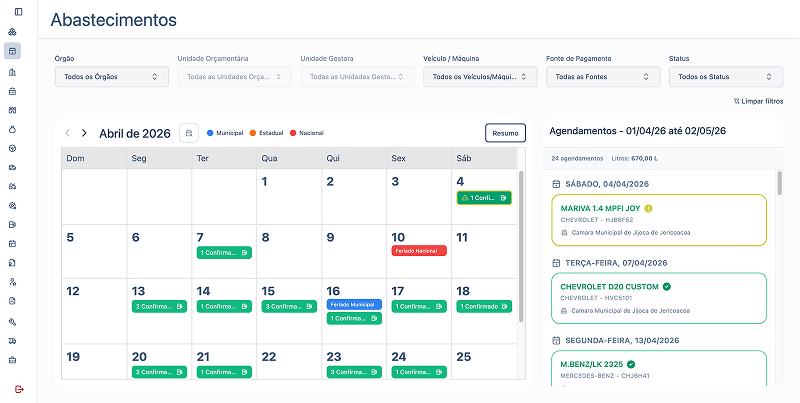Open the cubes icon at the sidebar top
Screen dimensions: 800x403
click(x=12, y=32)
